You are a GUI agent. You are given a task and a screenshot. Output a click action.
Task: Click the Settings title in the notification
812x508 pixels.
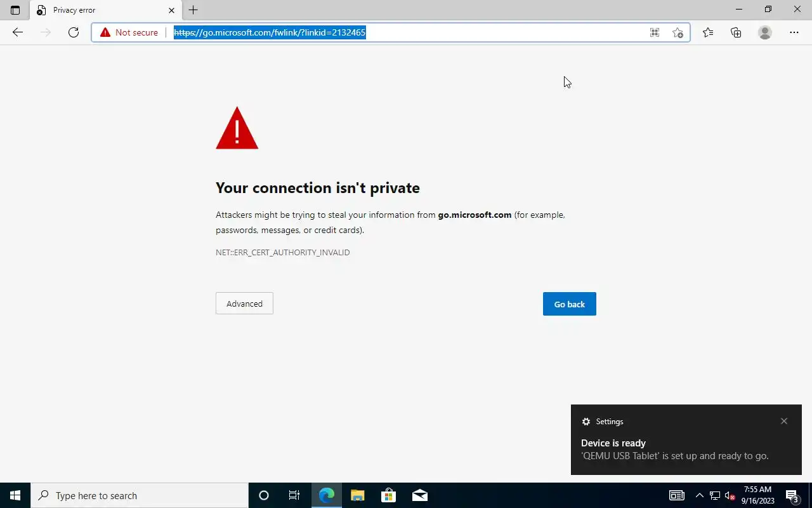click(x=610, y=422)
